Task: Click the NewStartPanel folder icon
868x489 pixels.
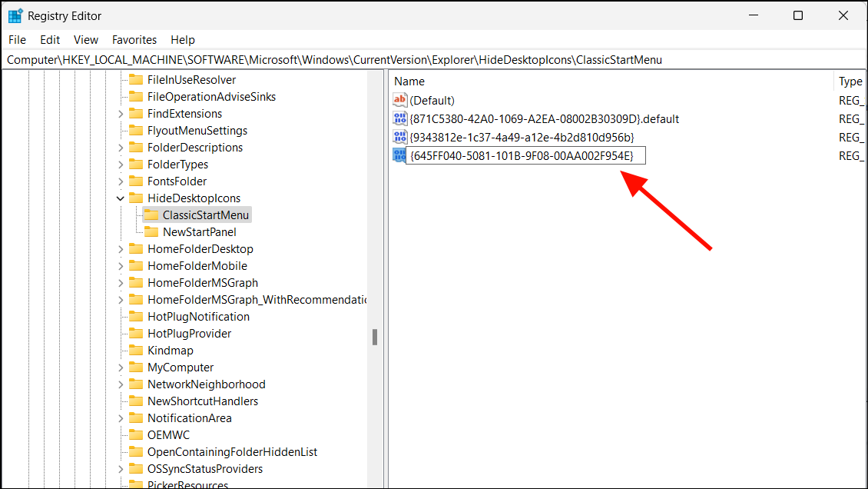Action: click(151, 232)
